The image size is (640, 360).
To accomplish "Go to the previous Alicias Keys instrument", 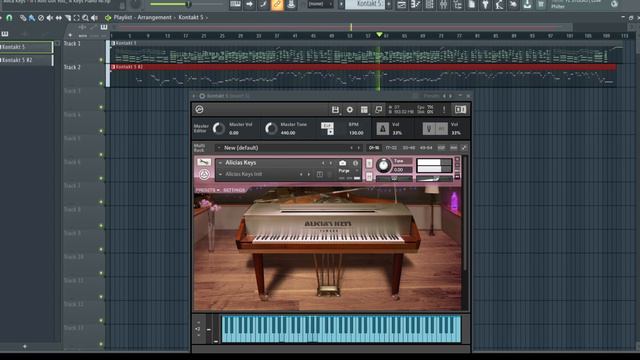I will tap(323, 163).
